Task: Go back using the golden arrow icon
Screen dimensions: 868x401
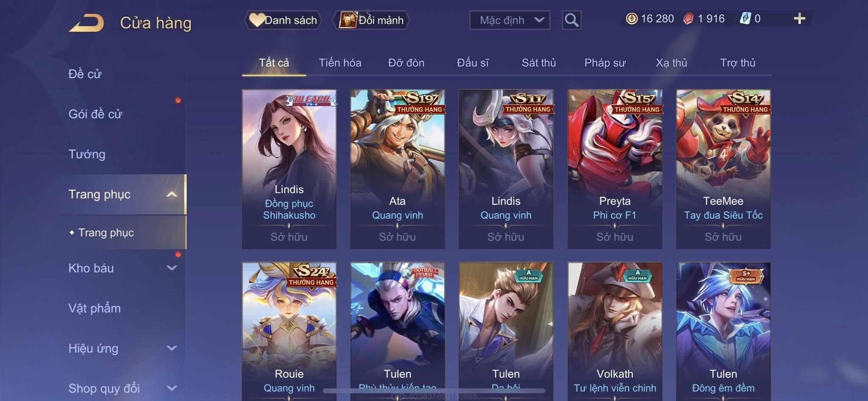Action: pos(86,23)
